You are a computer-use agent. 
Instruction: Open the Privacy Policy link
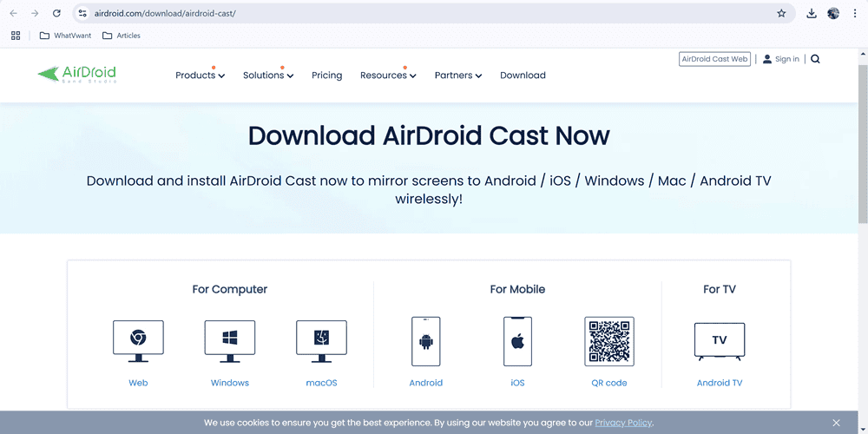coord(624,423)
